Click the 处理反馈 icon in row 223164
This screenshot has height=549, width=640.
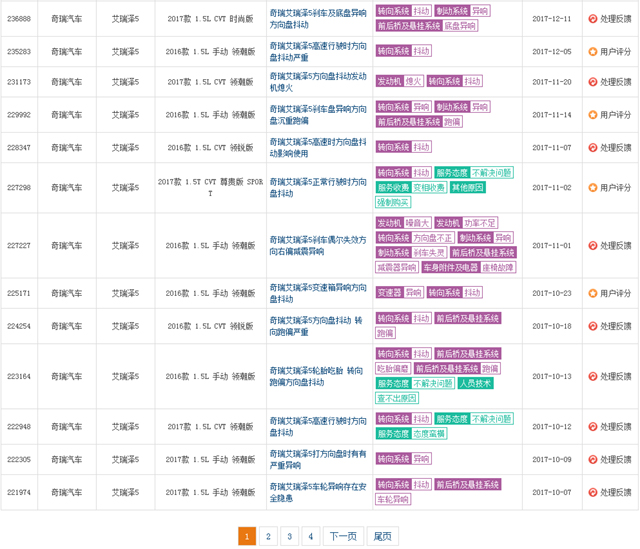(593, 376)
